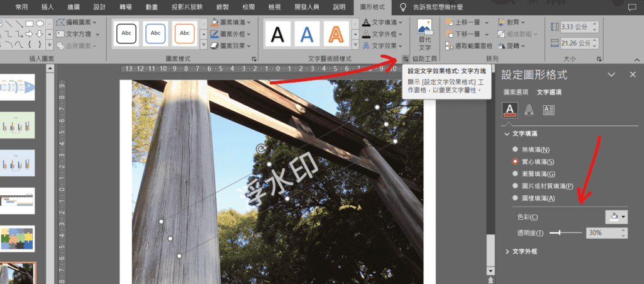
Task: Open the 色彩 fill color picker
Action: pos(616,217)
